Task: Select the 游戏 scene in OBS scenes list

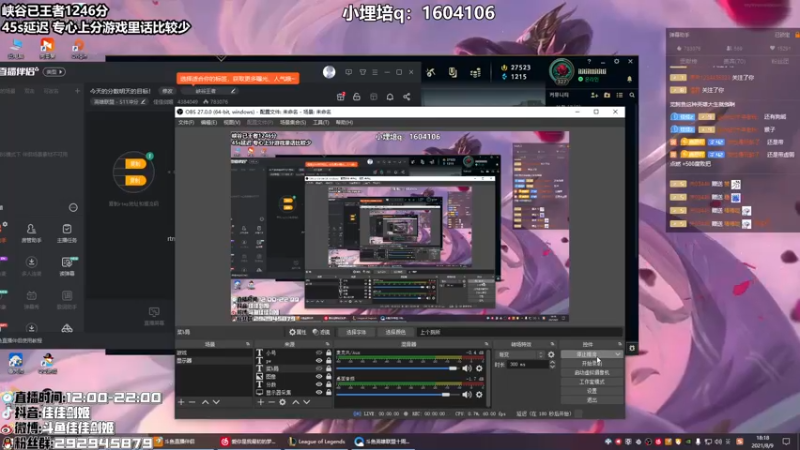Action: (x=214, y=353)
